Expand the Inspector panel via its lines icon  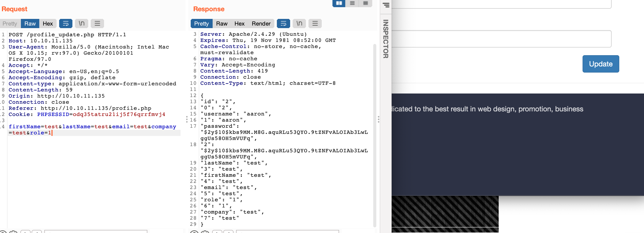point(386,5)
